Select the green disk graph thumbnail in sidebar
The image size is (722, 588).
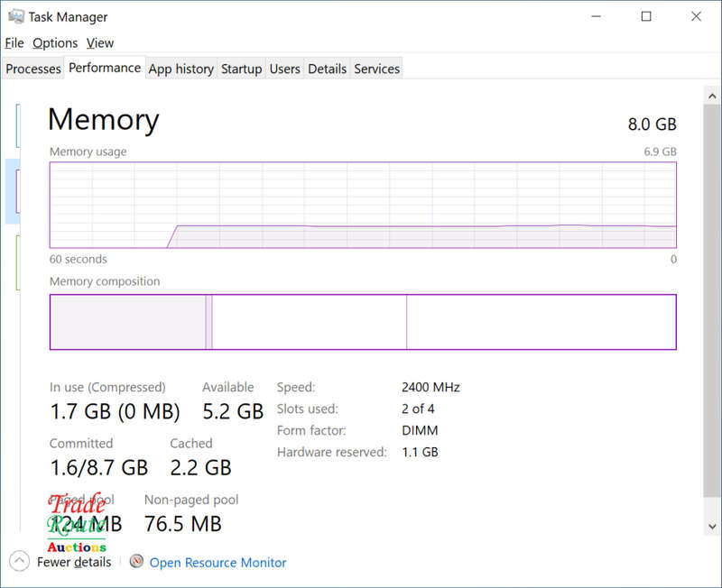(17, 262)
